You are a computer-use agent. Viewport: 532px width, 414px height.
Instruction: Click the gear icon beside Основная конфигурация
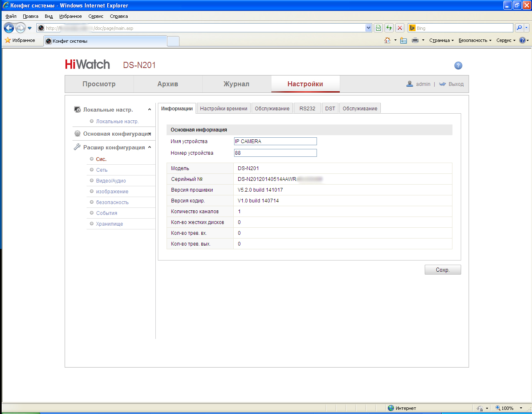point(77,134)
